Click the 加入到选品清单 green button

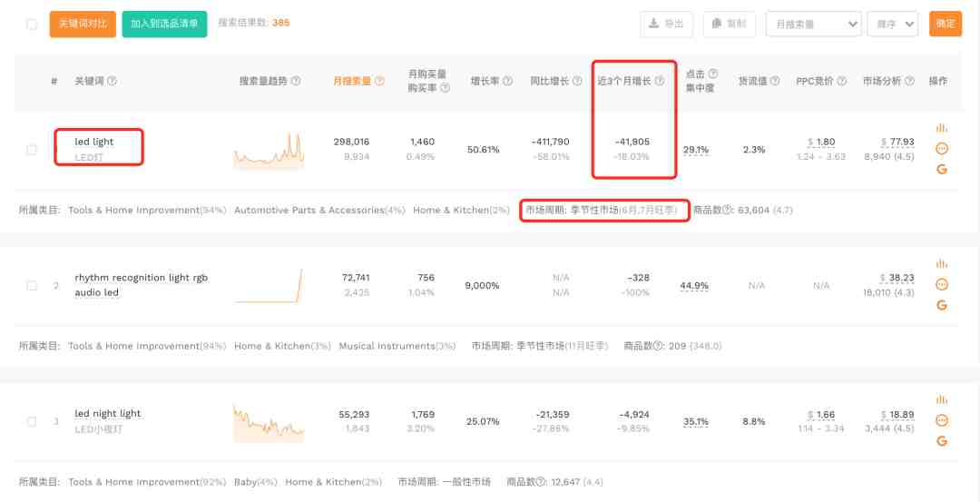point(164,24)
